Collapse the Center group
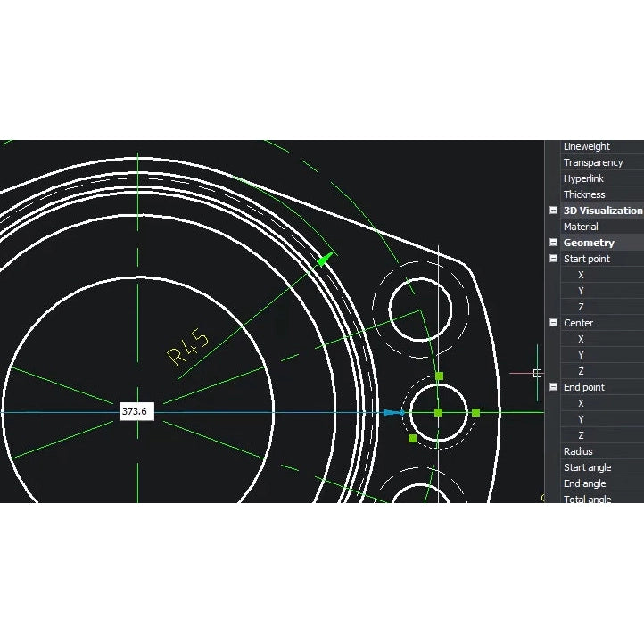The image size is (644, 644). pos(553,322)
